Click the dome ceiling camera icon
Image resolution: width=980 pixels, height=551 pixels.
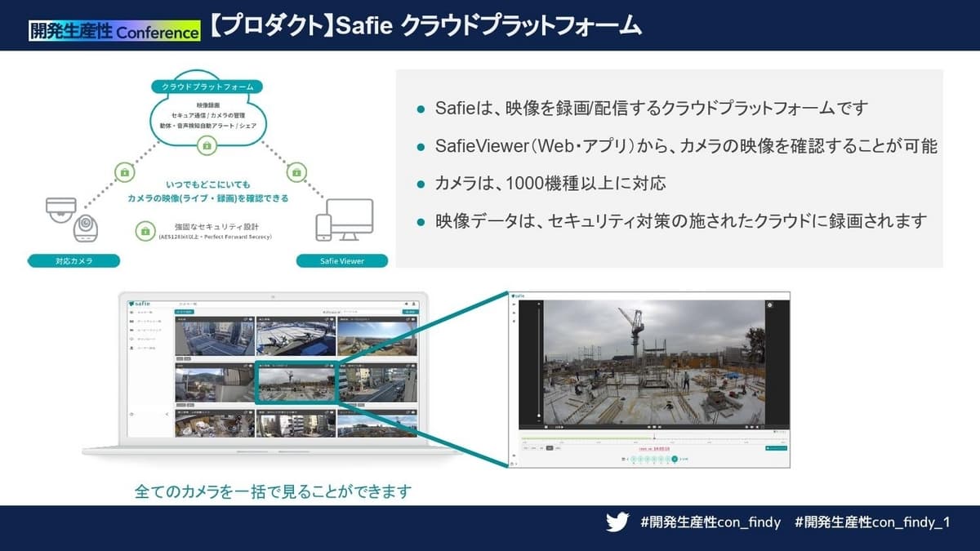61,209
